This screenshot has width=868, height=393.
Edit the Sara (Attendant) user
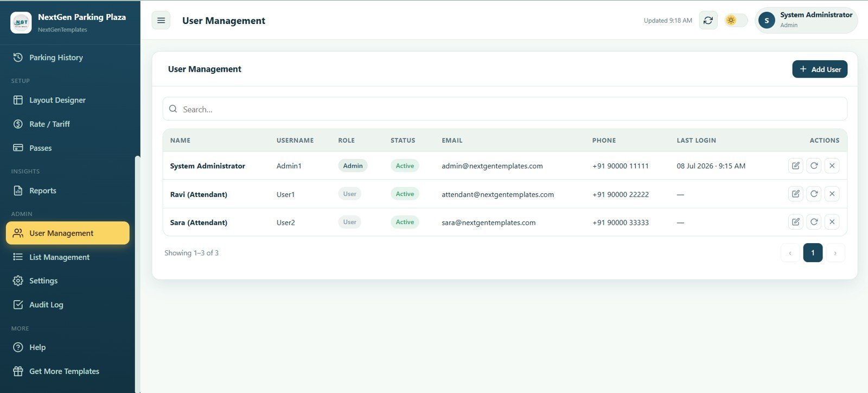point(795,222)
